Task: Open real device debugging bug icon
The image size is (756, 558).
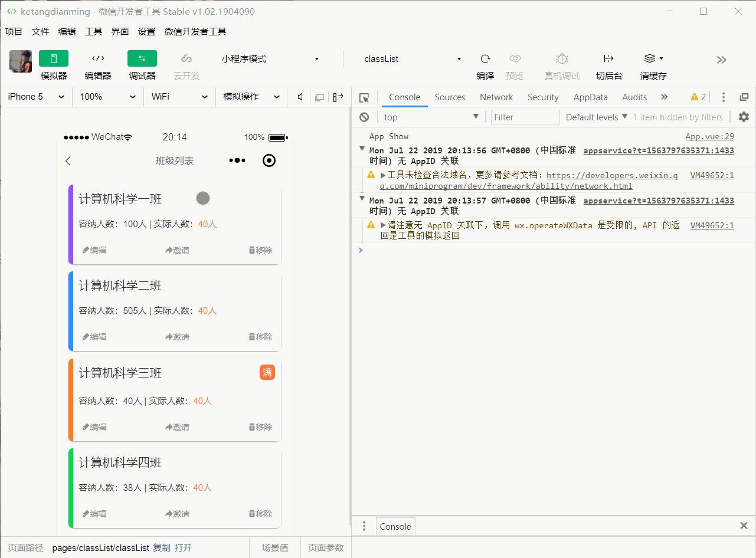Action: [x=561, y=58]
